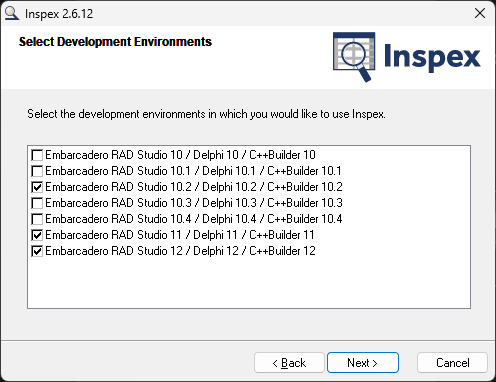Close the Inspex 2.6.12 setup window
Viewport: 496px width, 382px height.
(480, 13)
